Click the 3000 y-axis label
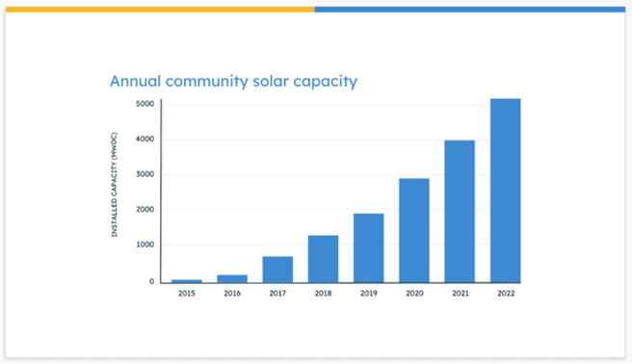The height and width of the screenshot is (364, 632). (x=145, y=174)
